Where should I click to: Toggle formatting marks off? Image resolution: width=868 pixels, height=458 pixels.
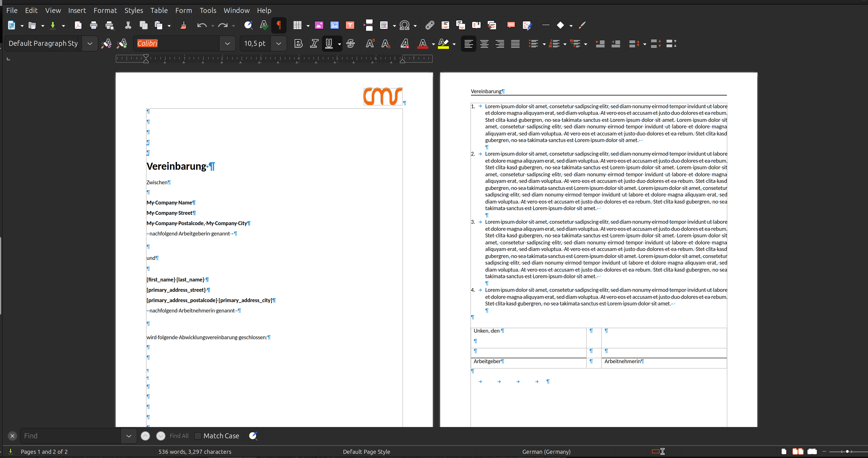[279, 25]
